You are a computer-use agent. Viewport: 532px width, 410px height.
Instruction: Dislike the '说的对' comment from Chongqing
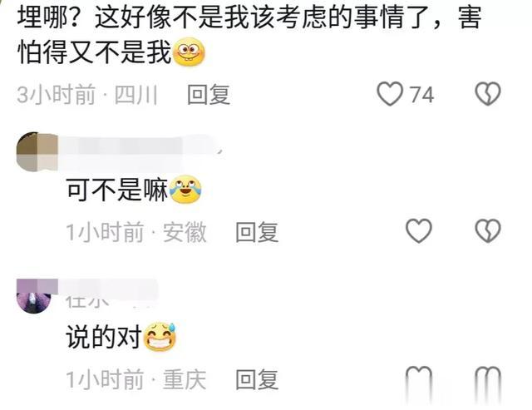click(488, 382)
